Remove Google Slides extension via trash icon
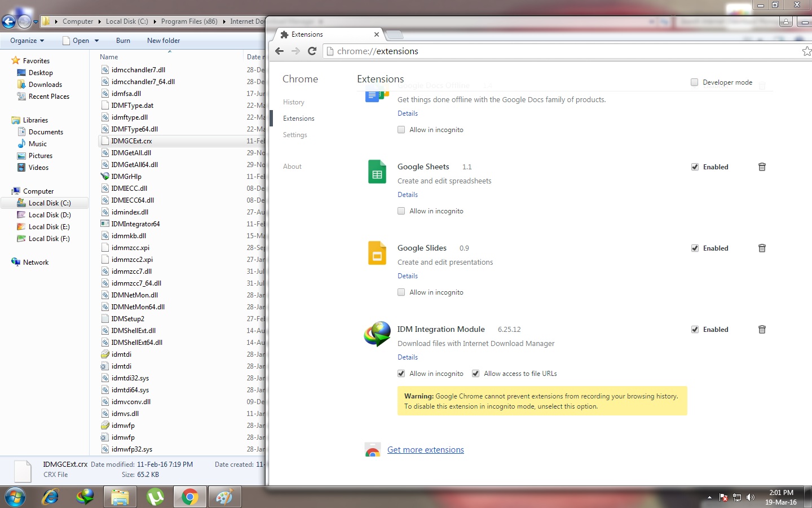Image resolution: width=812 pixels, height=508 pixels. (x=762, y=248)
